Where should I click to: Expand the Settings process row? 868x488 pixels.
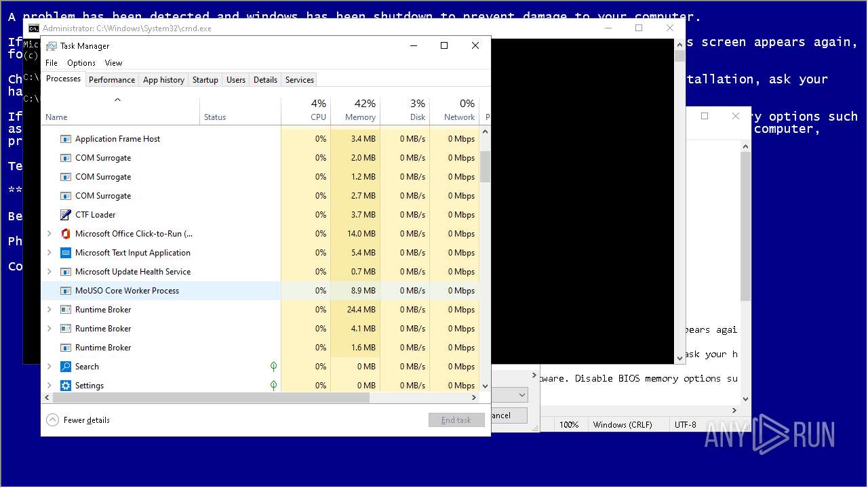[x=49, y=386]
